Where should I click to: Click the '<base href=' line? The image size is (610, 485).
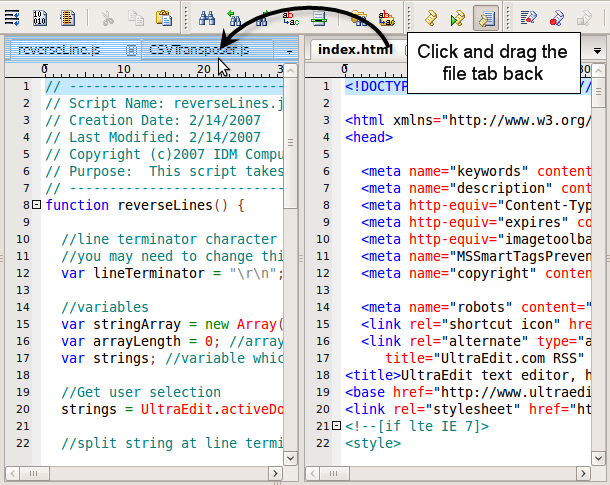[x=468, y=392]
